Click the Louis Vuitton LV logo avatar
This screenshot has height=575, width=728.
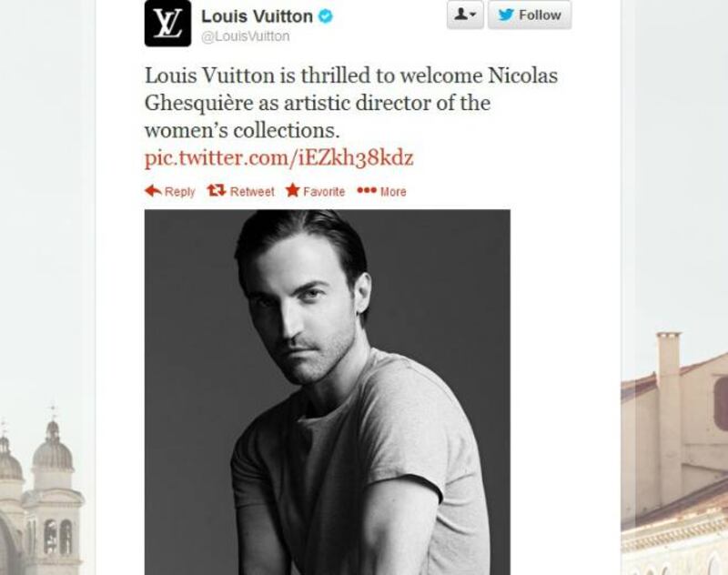pyautogui.click(x=167, y=24)
